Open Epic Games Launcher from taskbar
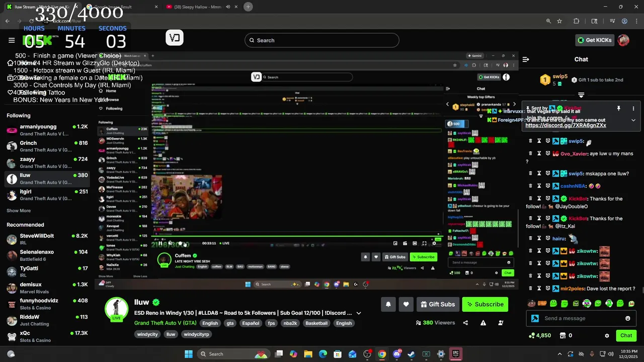 click(x=455, y=354)
